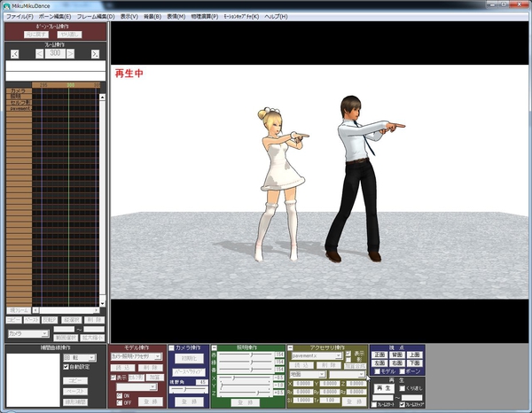Click the 再生 play button
Viewport: 532px width, 413px height.
[384, 388]
